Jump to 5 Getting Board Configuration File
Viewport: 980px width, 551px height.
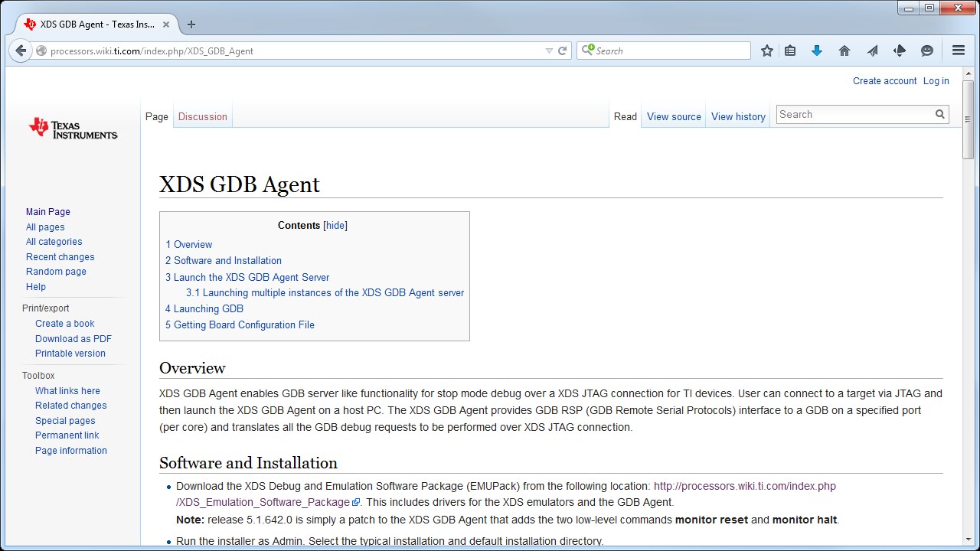pos(240,325)
